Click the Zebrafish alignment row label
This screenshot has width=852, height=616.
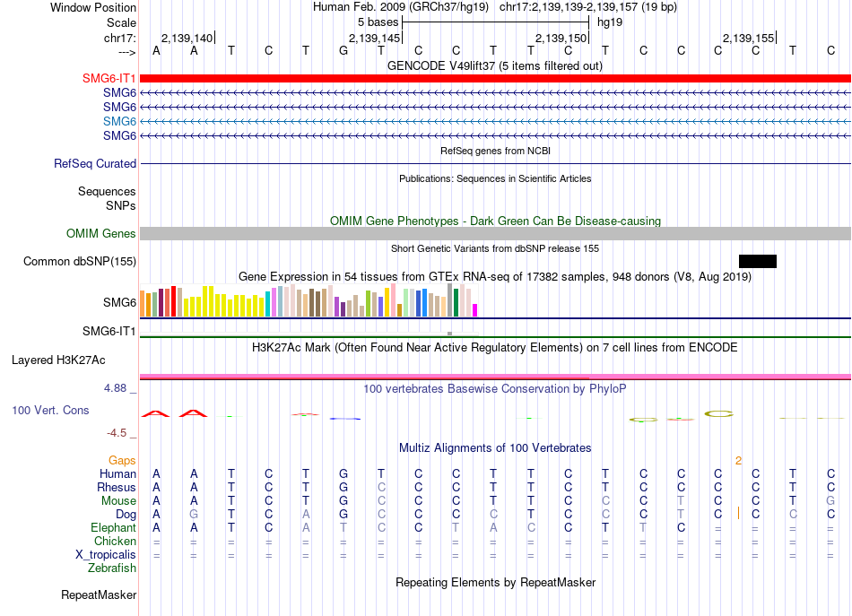point(112,568)
